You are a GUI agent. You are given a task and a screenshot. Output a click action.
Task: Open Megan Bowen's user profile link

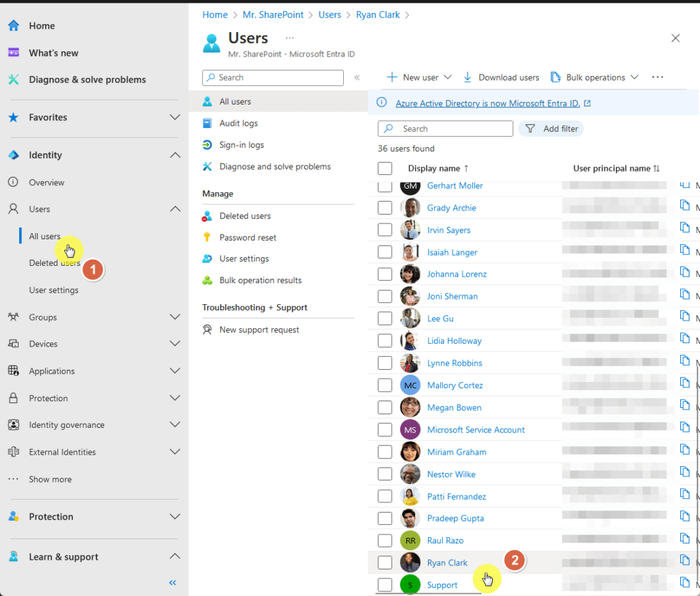[454, 407]
